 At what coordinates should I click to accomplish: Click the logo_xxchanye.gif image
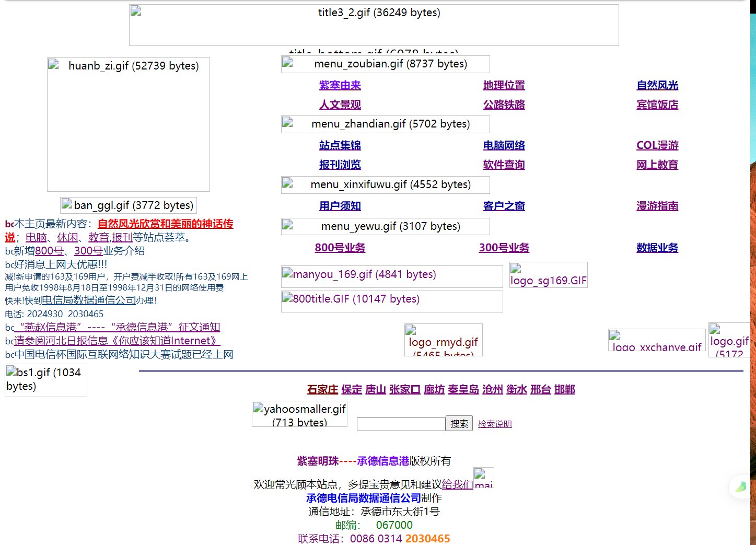[657, 340]
